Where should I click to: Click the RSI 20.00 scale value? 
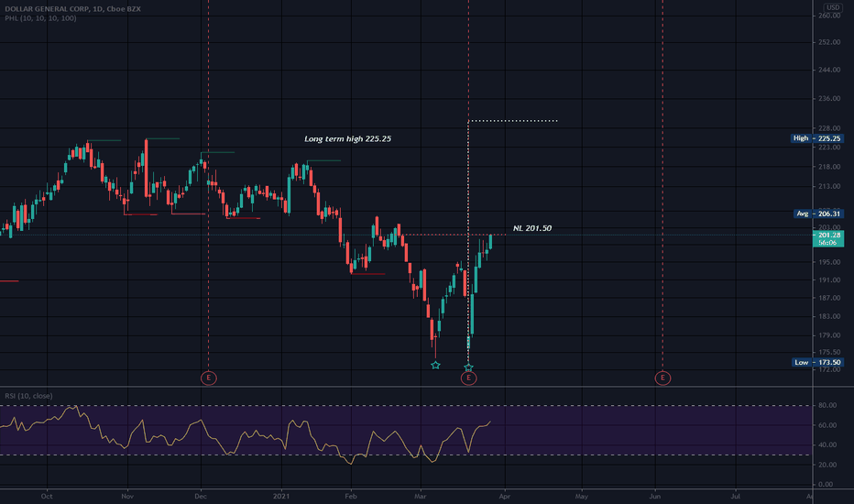tap(827, 465)
